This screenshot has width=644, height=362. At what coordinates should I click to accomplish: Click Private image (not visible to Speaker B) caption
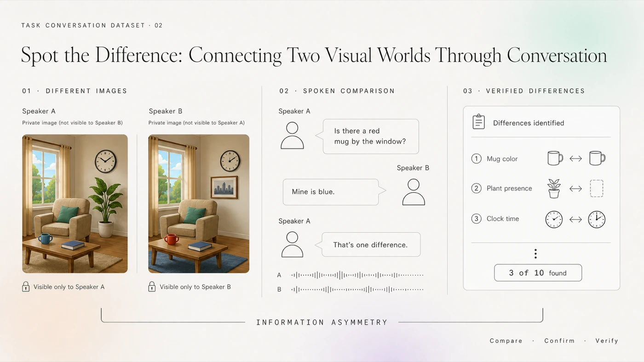pyautogui.click(x=72, y=123)
